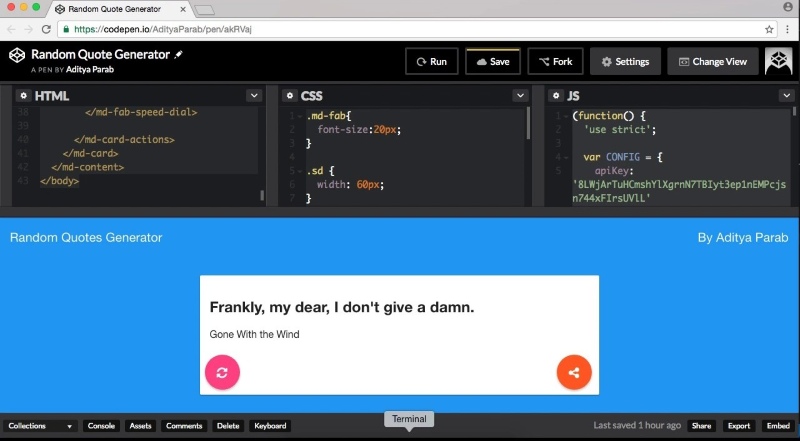Expand the HTML panel dropdown
The width and height of the screenshot is (800, 441).
coord(254,95)
